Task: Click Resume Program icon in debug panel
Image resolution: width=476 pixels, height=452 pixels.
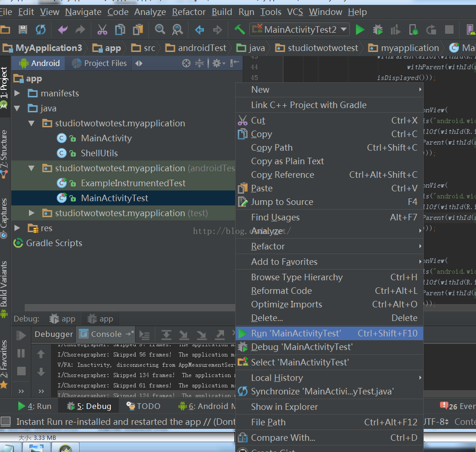Action: (x=21, y=335)
